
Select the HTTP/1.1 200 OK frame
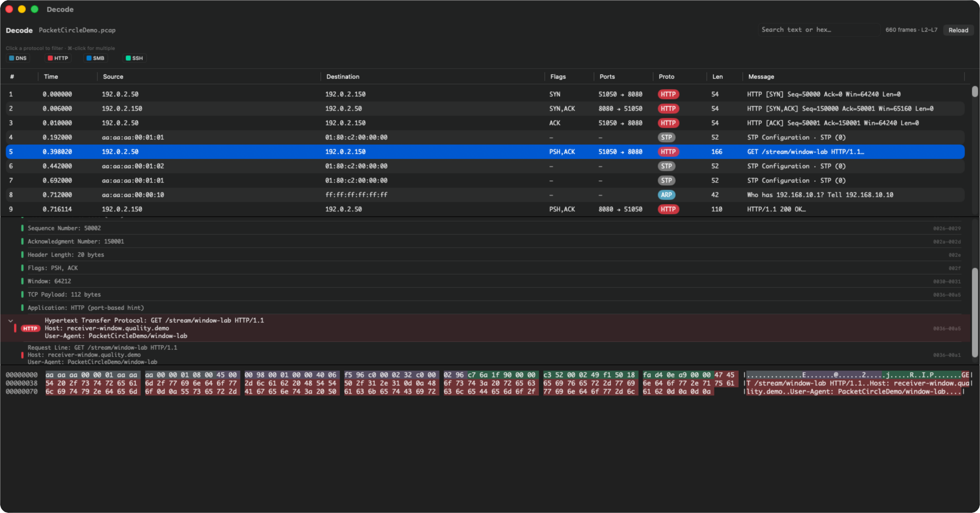click(485, 209)
